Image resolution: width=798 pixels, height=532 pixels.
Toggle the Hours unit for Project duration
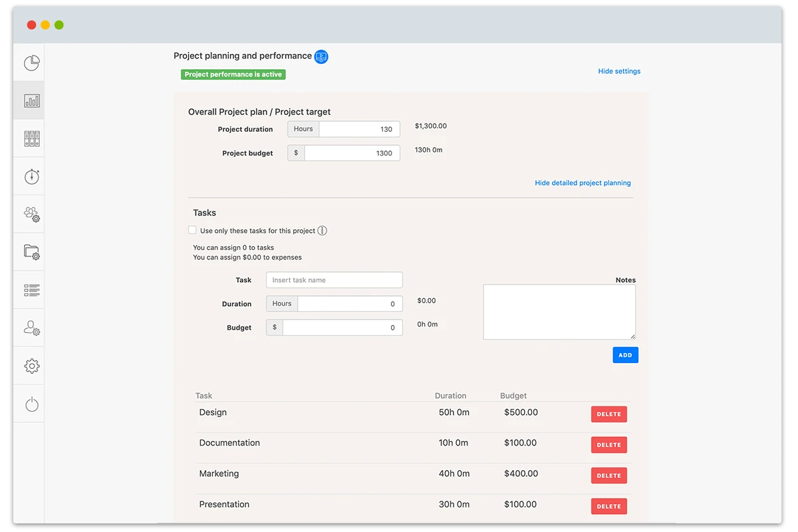[x=303, y=128]
